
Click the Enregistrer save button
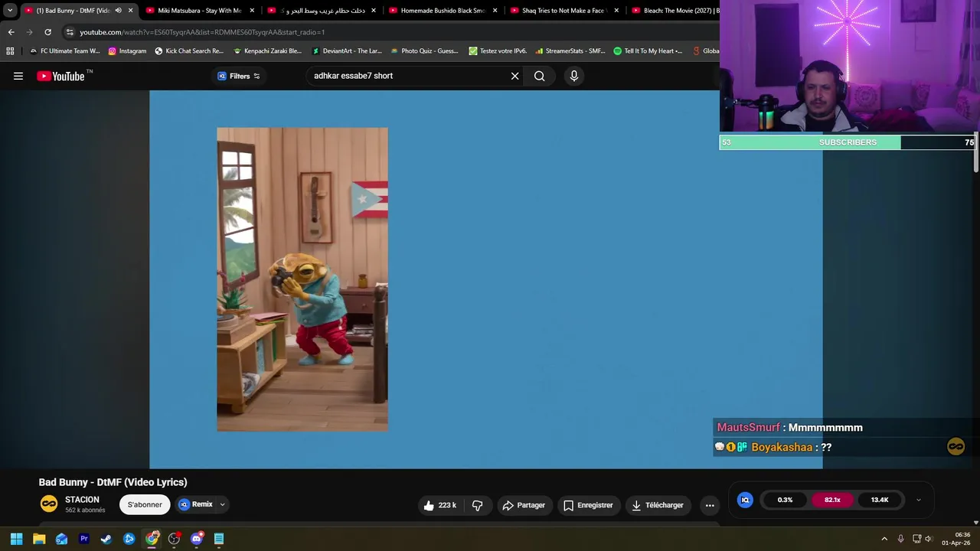[588, 505]
